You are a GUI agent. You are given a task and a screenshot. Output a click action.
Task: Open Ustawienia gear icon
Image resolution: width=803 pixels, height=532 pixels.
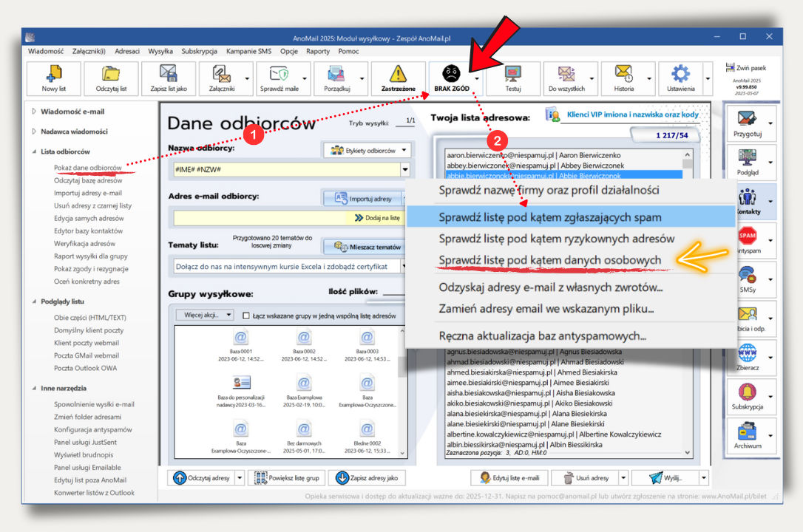tap(680, 74)
